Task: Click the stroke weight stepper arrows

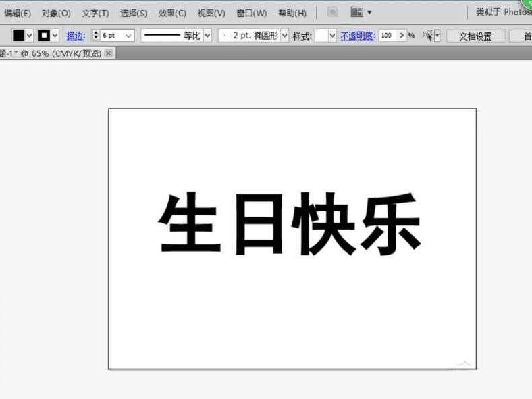Action: click(x=96, y=35)
